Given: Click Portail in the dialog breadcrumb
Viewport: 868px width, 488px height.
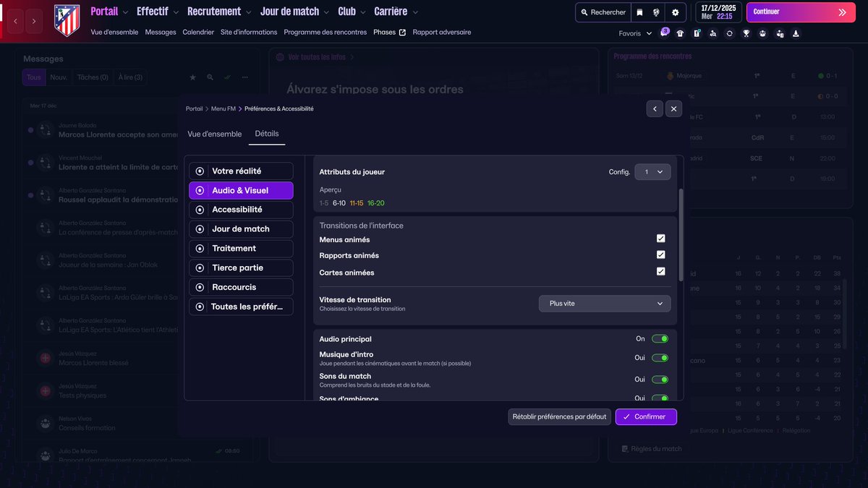Looking at the screenshot, I should pyautogui.click(x=194, y=108).
